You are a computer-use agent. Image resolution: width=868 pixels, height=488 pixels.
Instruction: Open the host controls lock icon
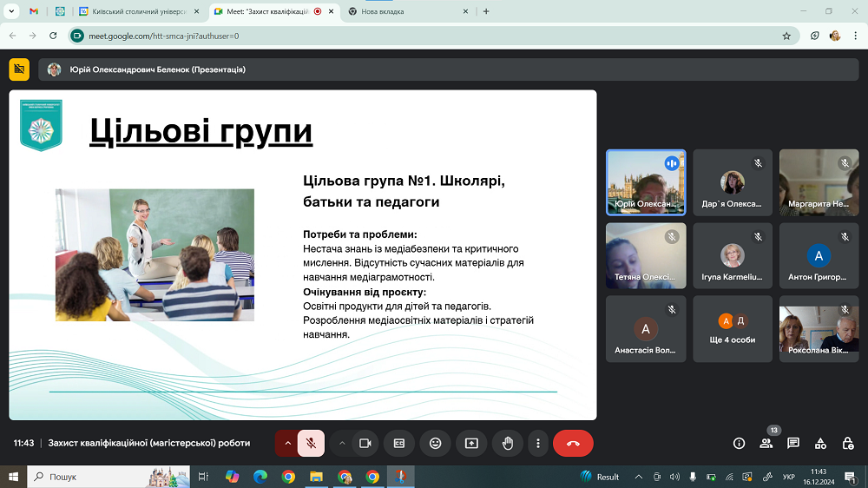click(847, 443)
